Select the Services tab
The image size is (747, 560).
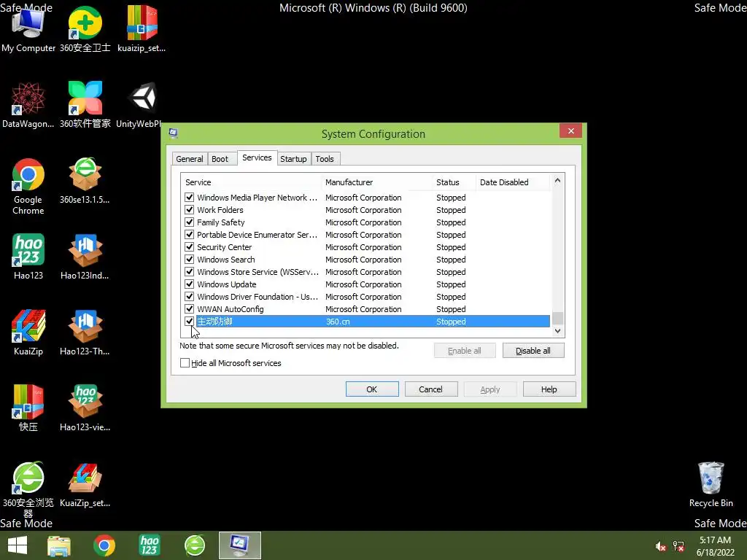tap(257, 157)
